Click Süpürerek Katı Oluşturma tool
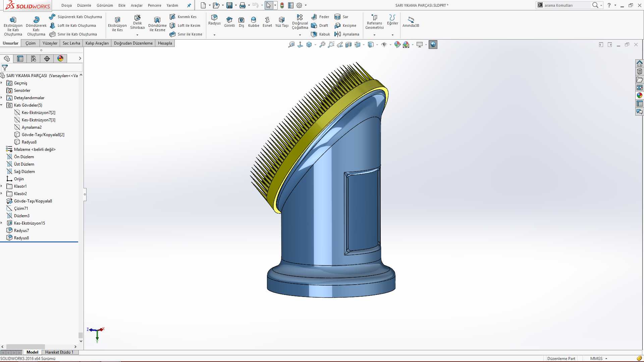Image resolution: width=644 pixels, height=362 pixels. click(x=75, y=17)
